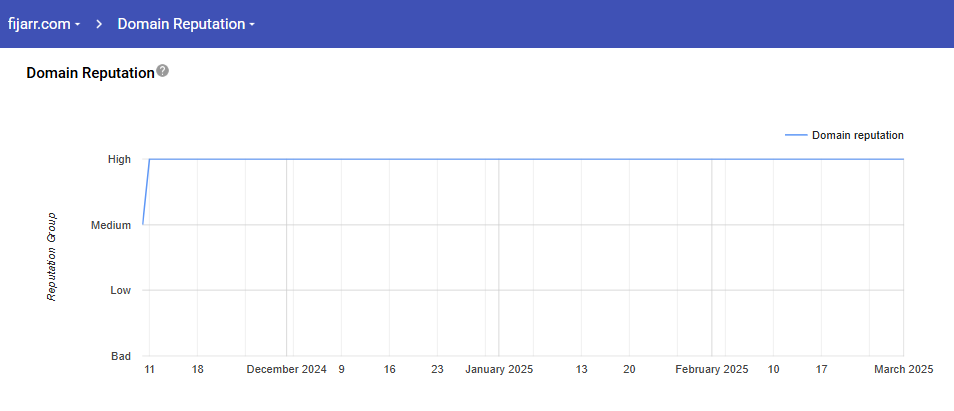Click the 'February 2025' x-axis label
954x411 pixels.
711,370
